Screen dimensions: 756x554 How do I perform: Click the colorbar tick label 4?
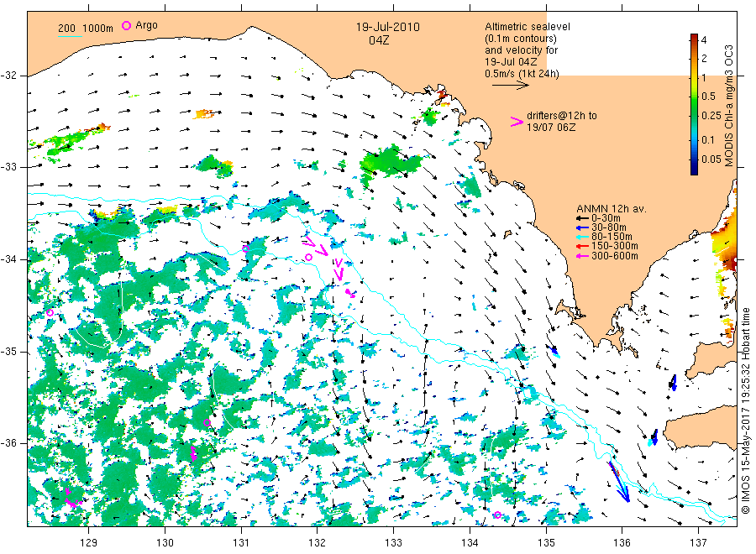point(704,40)
